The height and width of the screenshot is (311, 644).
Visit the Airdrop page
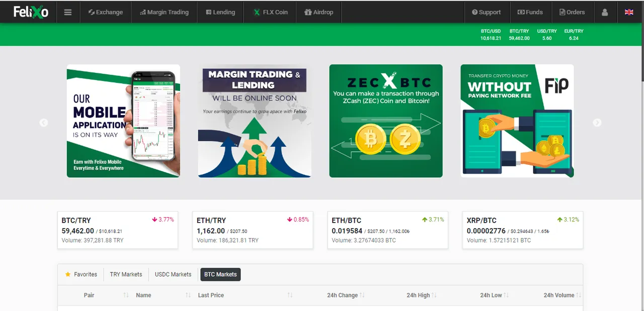(x=319, y=12)
